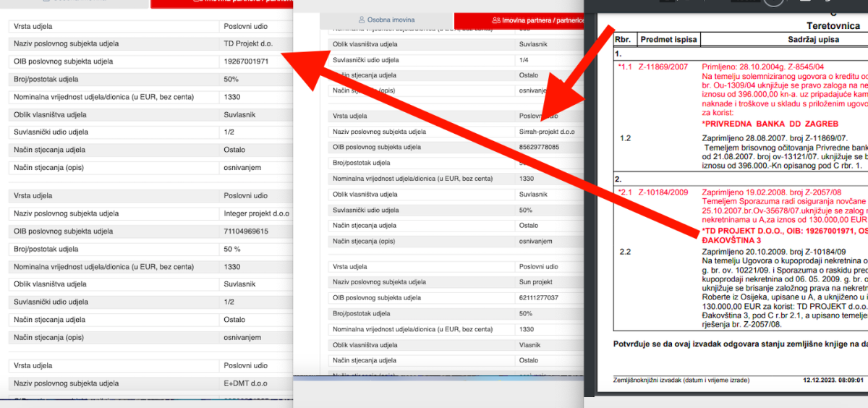This screenshot has height=408, width=868.
Task: Select osnivanjem description under TD Projekt d.o.o.
Action: [x=242, y=168]
